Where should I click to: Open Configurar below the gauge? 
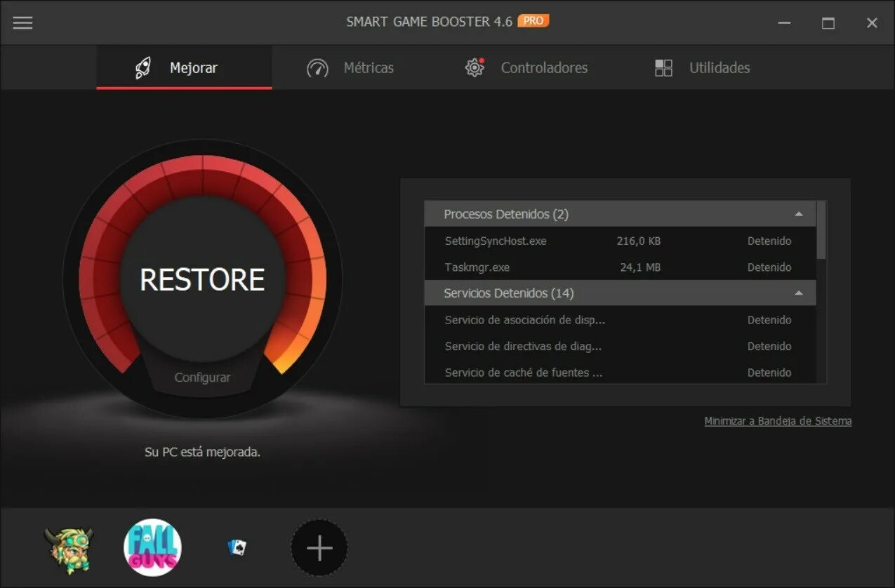pyautogui.click(x=202, y=377)
